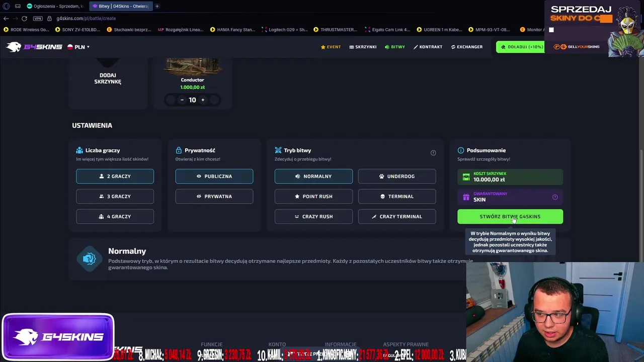Open SONY ZV-E10LBD bookmark
The image size is (644, 362).
point(77,30)
